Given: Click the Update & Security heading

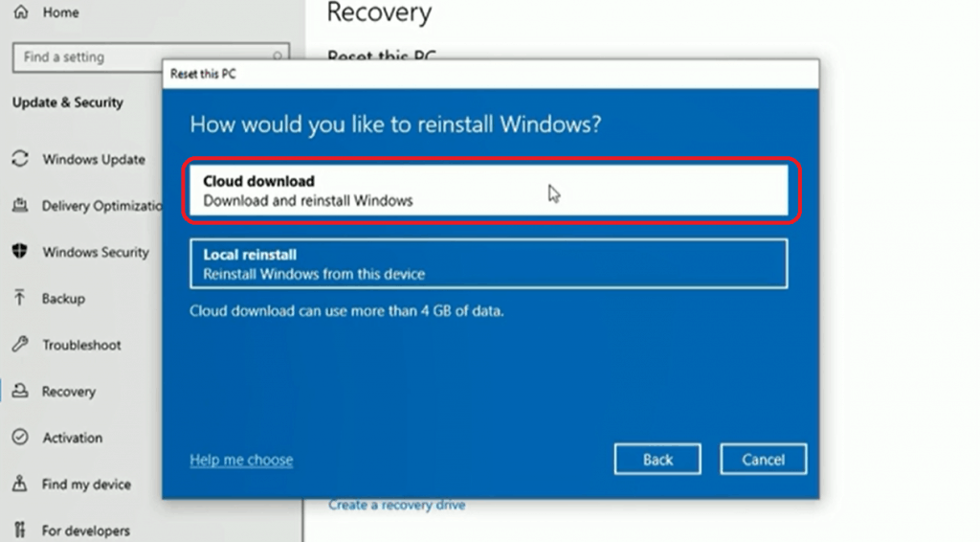Looking at the screenshot, I should click(x=68, y=102).
